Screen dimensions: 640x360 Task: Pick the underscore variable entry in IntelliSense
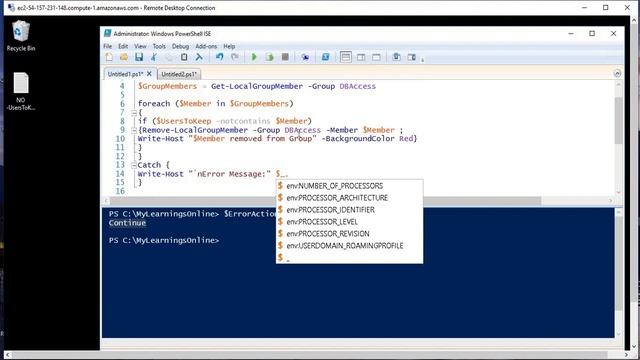coord(349,258)
